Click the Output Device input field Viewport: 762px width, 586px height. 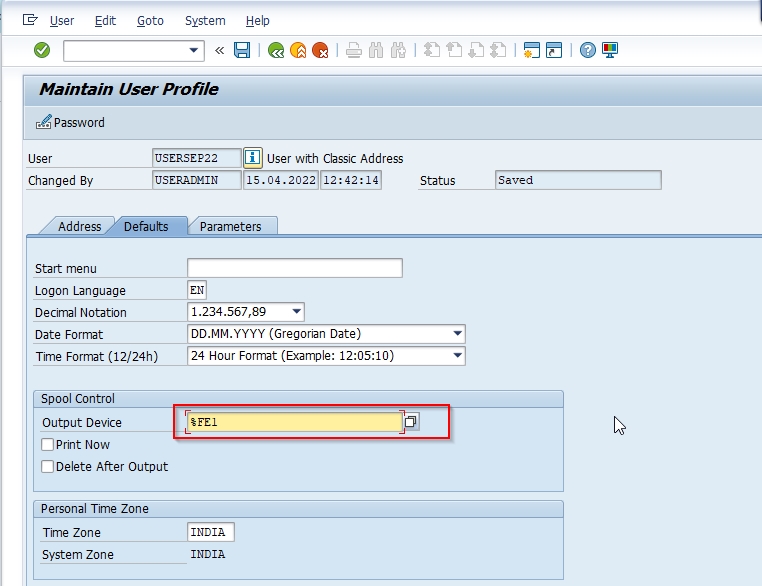point(294,423)
